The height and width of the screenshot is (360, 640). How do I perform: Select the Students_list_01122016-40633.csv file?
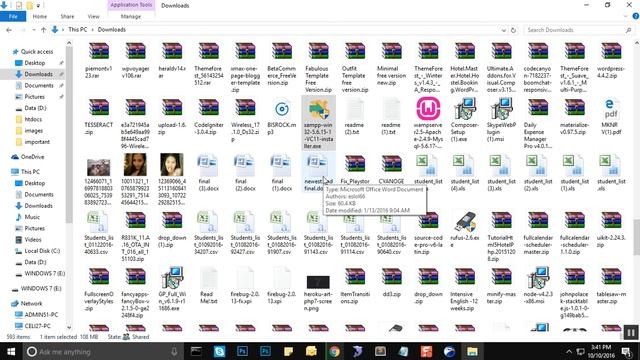click(x=99, y=233)
